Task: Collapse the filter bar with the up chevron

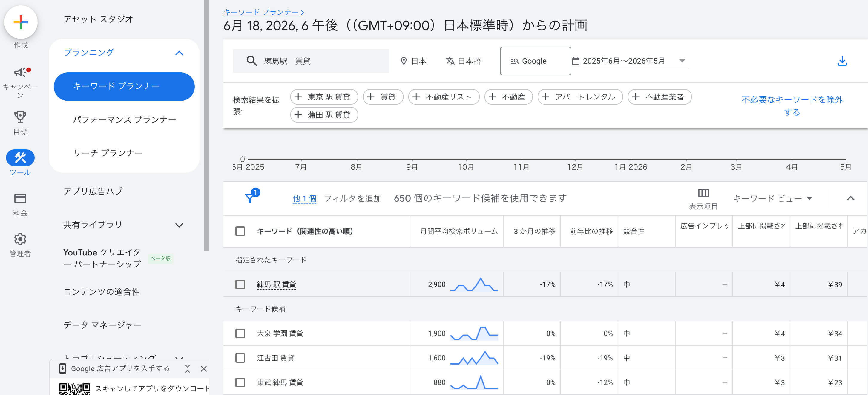Action: click(850, 198)
